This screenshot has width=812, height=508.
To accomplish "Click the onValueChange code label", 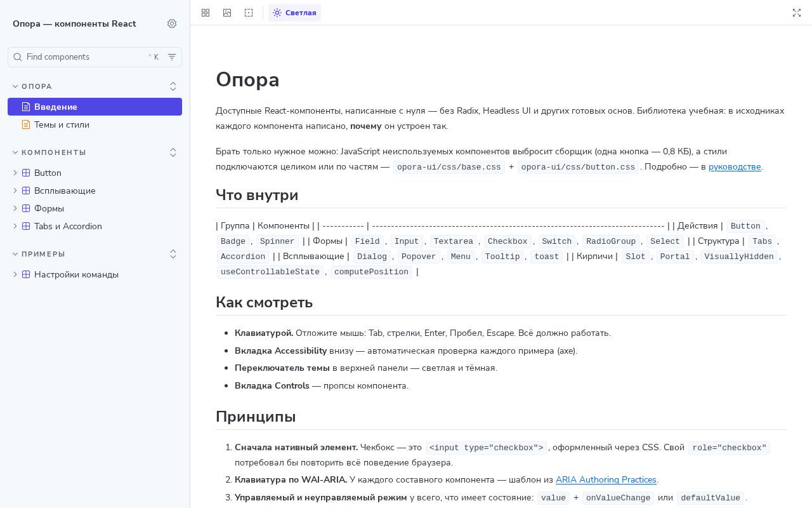I will (618, 498).
